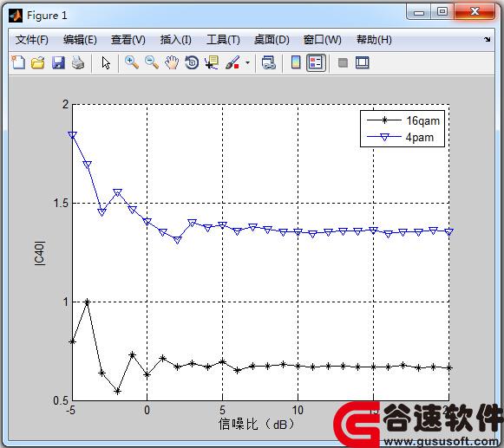Print the figure with the printer icon
This screenshot has width=504, height=448.
pyautogui.click(x=78, y=62)
